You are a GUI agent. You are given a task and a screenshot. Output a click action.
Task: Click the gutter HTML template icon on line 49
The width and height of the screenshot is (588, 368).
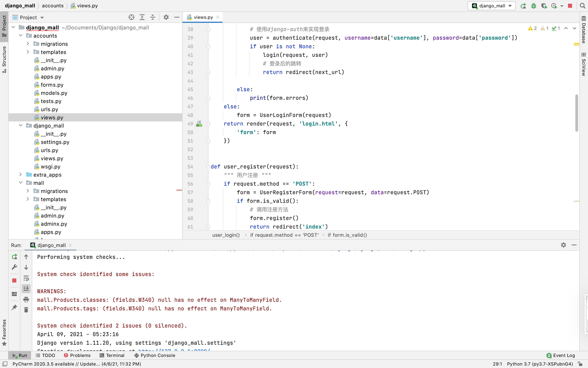click(199, 124)
